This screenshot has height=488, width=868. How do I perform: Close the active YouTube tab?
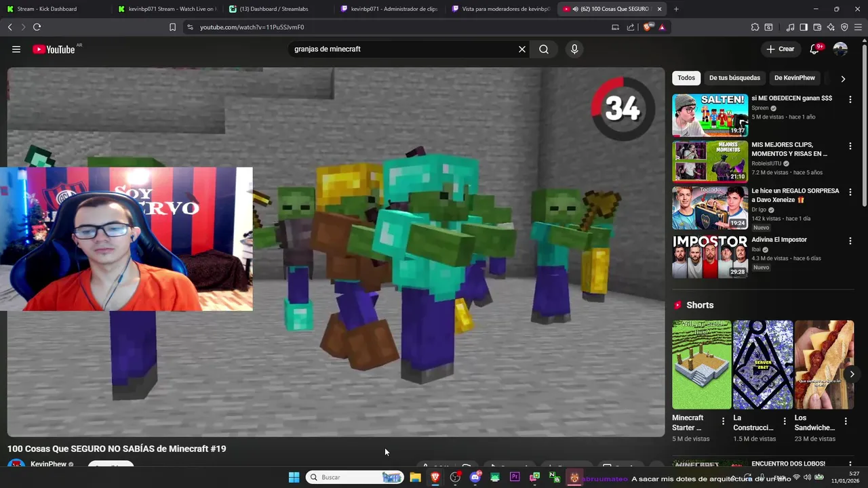click(x=659, y=9)
